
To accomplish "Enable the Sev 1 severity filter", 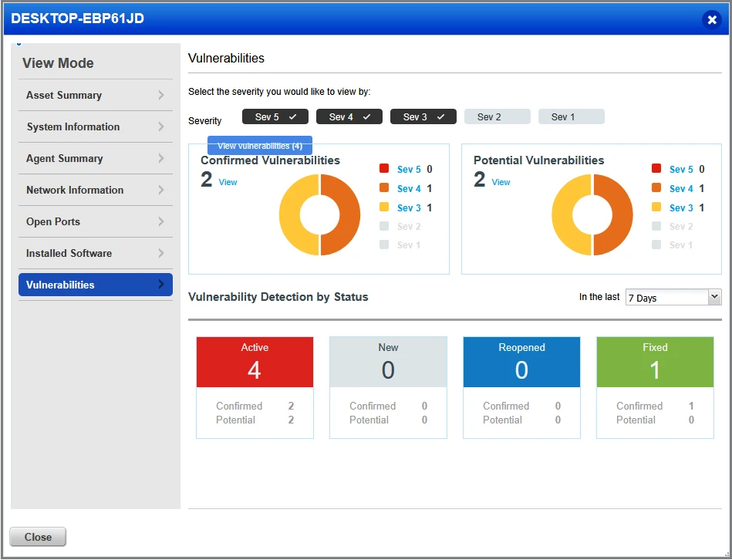I will (x=572, y=116).
